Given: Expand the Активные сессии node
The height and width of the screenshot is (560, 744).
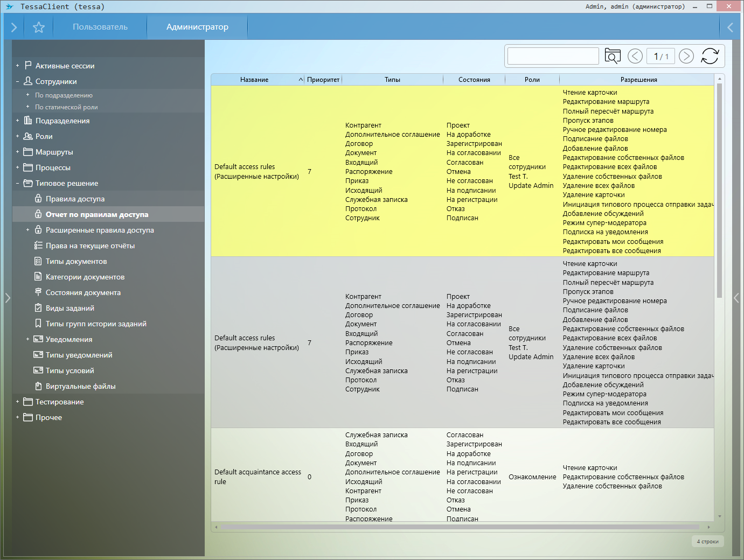Looking at the screenshot, I should (17, 66).
